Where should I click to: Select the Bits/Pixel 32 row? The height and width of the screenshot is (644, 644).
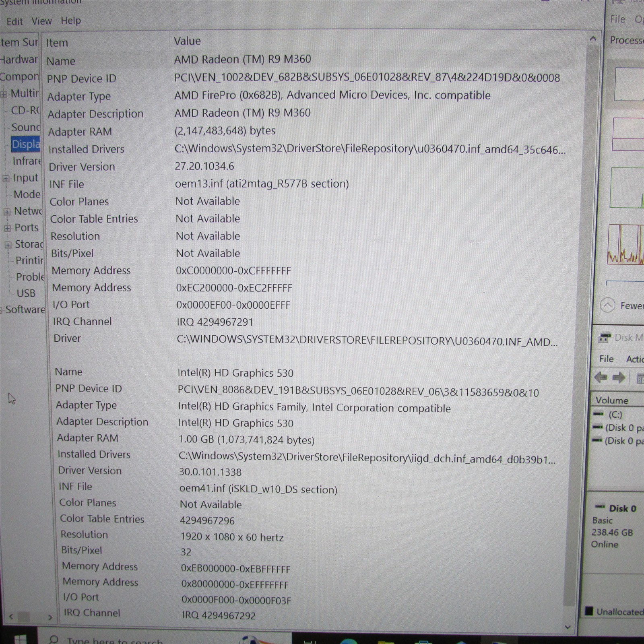click(x=314, y=551)
